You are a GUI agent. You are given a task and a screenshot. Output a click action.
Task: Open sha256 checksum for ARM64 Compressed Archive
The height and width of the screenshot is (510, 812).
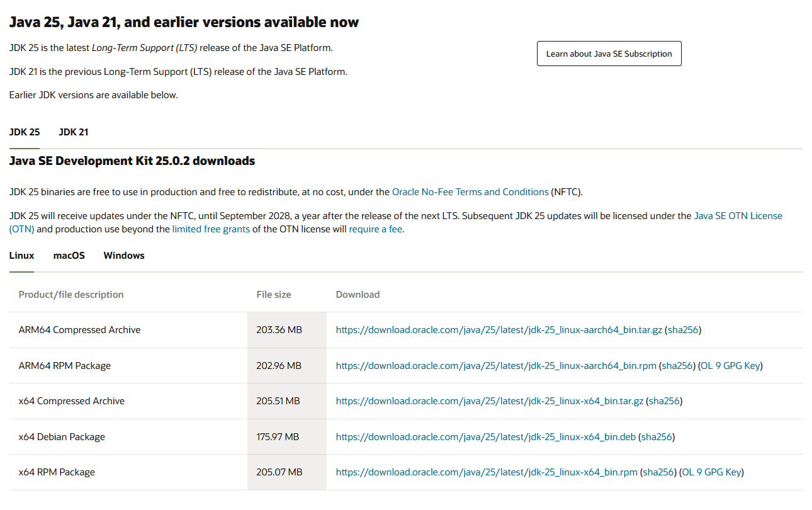[683, 330]
